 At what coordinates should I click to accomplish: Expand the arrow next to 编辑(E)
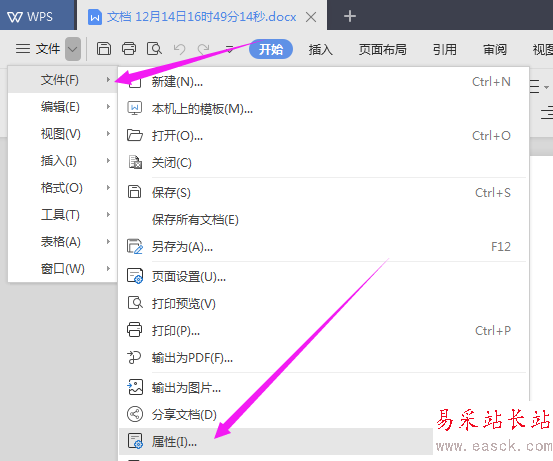[x=108, y=107]
